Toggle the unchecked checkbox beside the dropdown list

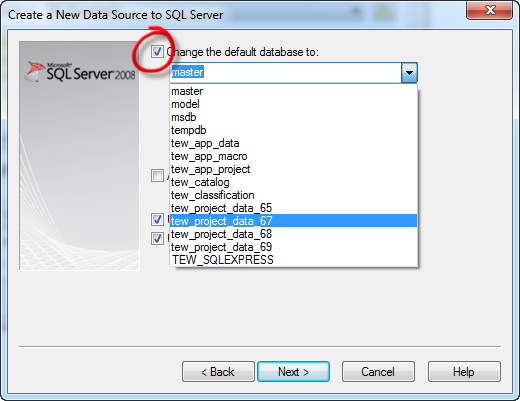pos(157,175)
